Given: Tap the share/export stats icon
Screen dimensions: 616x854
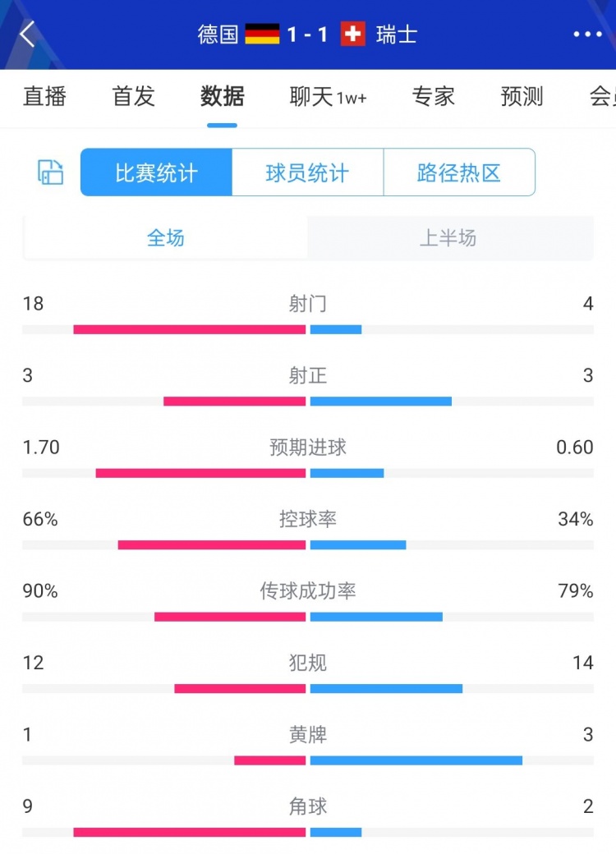Looking at the screenshot, I should pyautogui.click(x=51, y=172).
